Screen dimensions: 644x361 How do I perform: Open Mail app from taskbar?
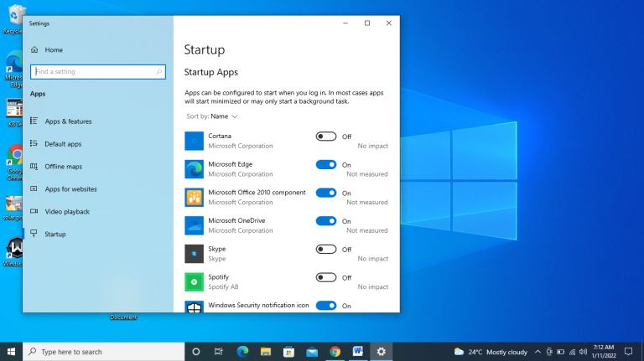click(x=312, y=352)
